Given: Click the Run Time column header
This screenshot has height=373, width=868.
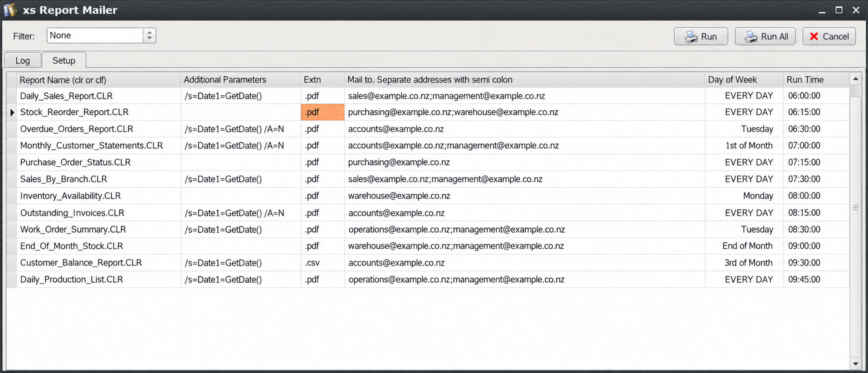Looking at the screenshot, I should click(x=816, y=80).
